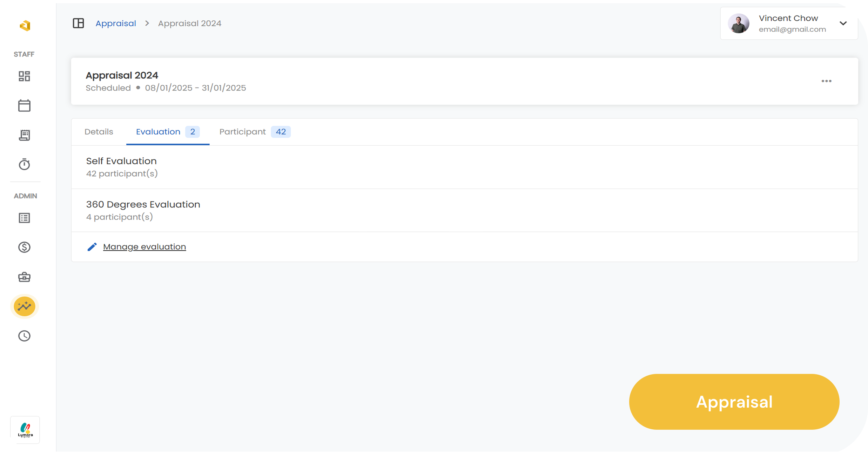Open the dollar payroll icon in sidebar
Viewport: 868px width, 455px height.
click(24, 248)
